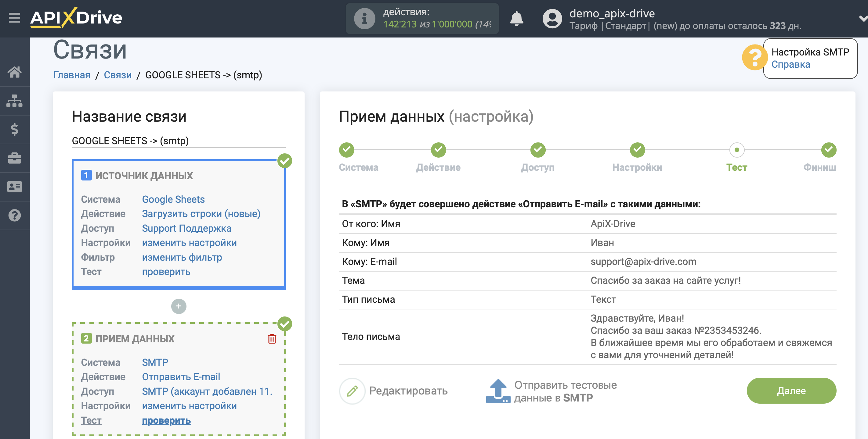Viewport: 868px width, 439px height.
Task: Select the Тест step
Action: point(736,150)
